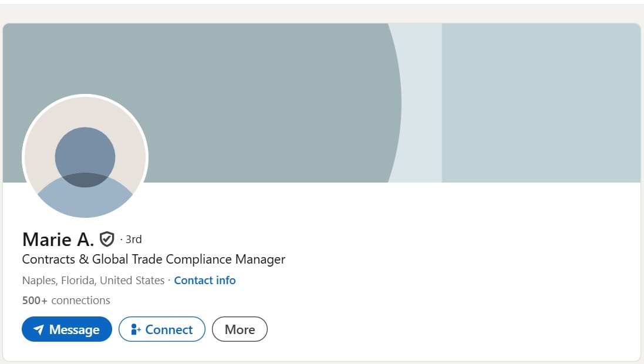
Task: Click the verification shield badge beside Marie A.
Action: click(107, 239)
